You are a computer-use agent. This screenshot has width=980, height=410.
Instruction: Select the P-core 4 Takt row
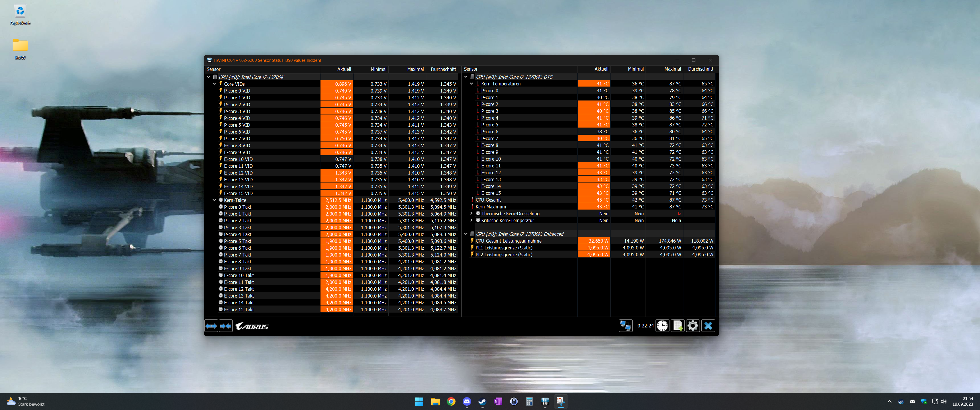[x=237, y=234]
